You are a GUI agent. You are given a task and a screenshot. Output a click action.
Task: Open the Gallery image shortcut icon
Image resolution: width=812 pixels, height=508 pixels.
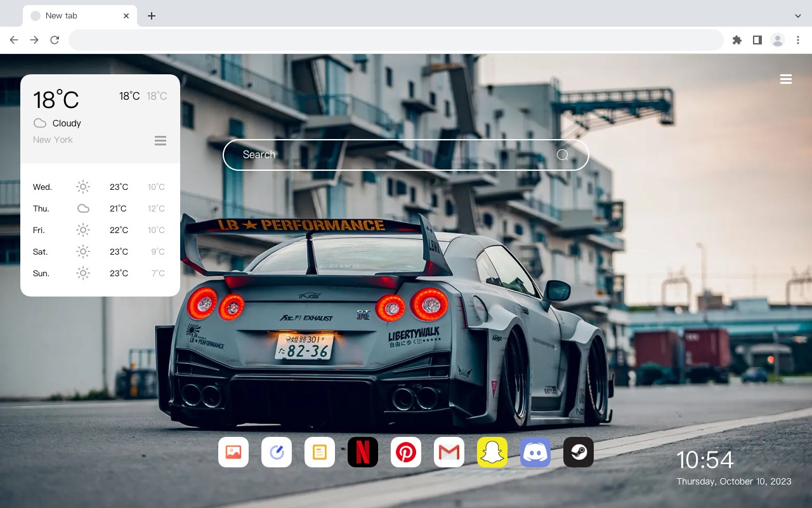point(233,452)
